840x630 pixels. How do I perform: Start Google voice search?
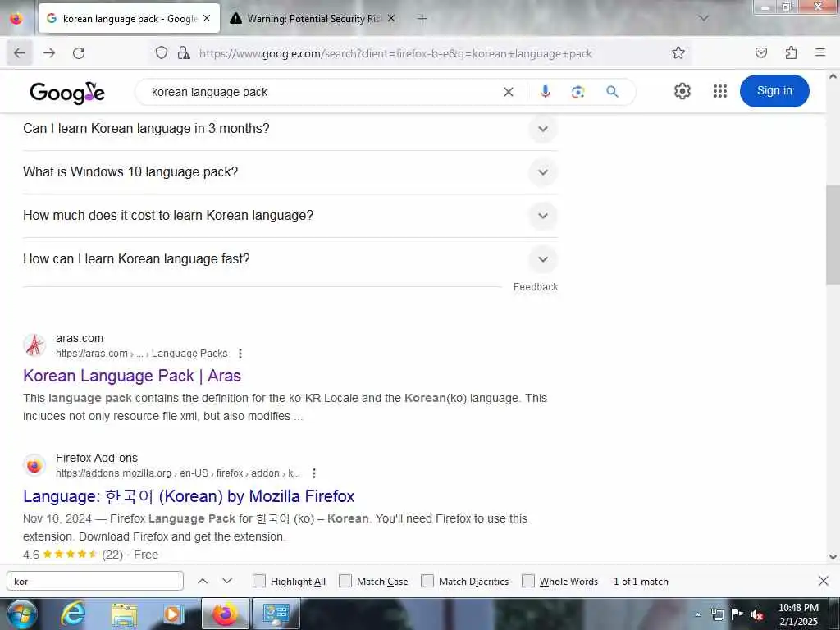[546, 92]
